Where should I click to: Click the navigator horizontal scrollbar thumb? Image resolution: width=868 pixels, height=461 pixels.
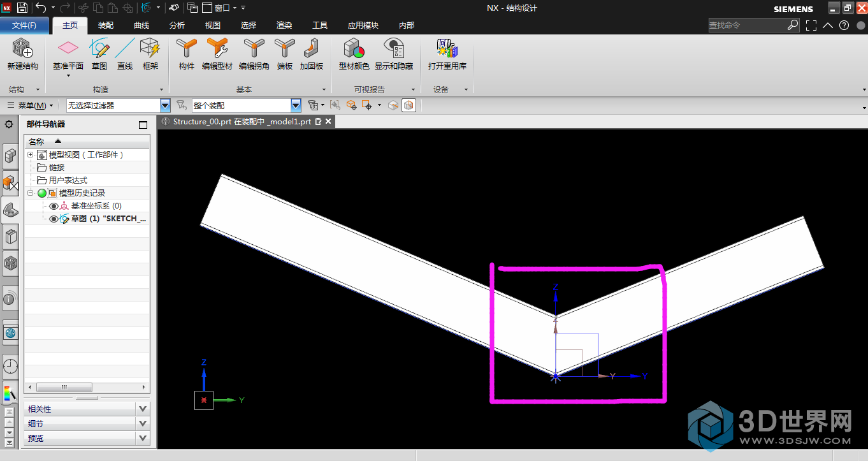point(64,387)
